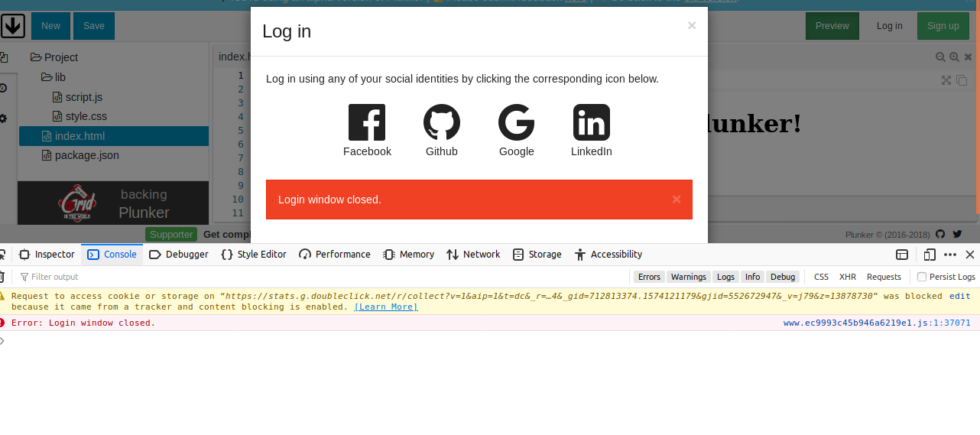
Task: Switch to the Memory tab
Action: point(409,255)
